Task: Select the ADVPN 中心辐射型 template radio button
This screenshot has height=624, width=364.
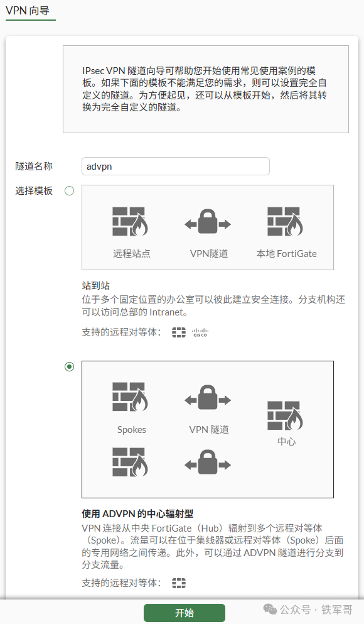Action: click(x=70, y=366)
